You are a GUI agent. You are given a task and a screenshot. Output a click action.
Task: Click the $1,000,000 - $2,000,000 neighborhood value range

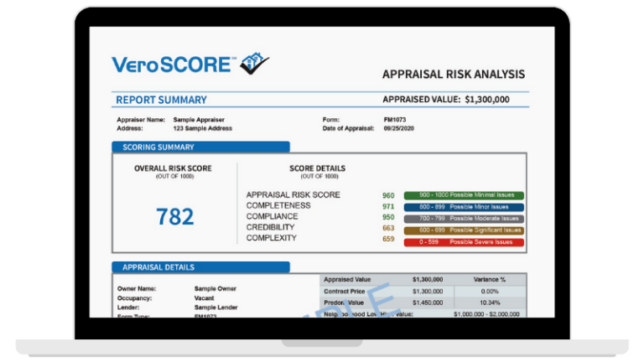pos(486,314)
